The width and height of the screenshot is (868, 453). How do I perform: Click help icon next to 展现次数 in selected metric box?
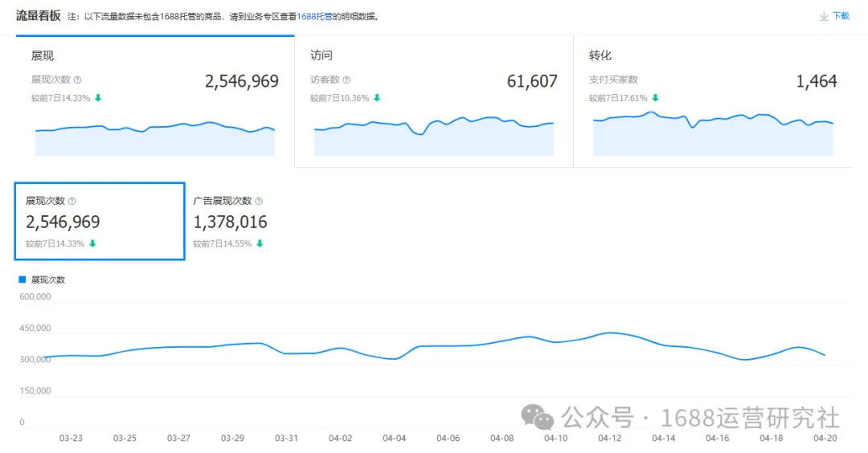click(x=72, y=202)
